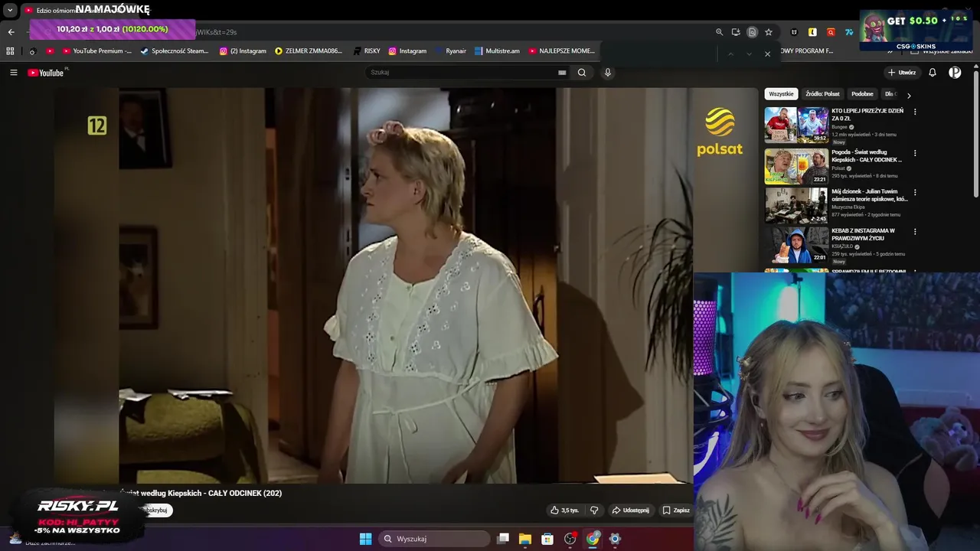This screenshot has width=980, height=551.
Task: Bookmark this page with the star icon
Action: coord(769,32)
